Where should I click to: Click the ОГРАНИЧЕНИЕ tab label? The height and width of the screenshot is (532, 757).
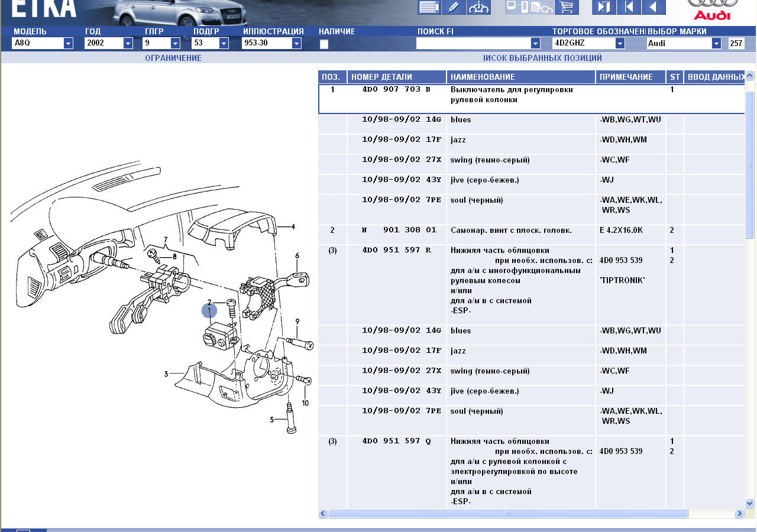click(x=173, y=58)
